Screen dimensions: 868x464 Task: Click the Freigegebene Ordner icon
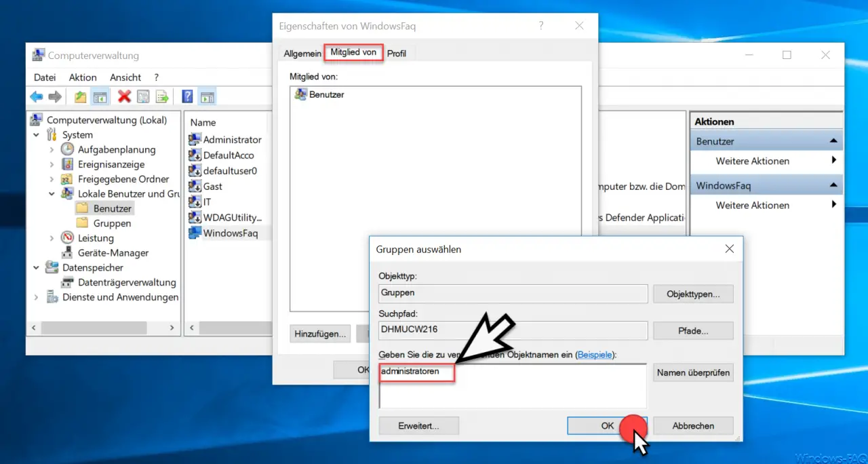pyautogui.click(x=67, y=179)
